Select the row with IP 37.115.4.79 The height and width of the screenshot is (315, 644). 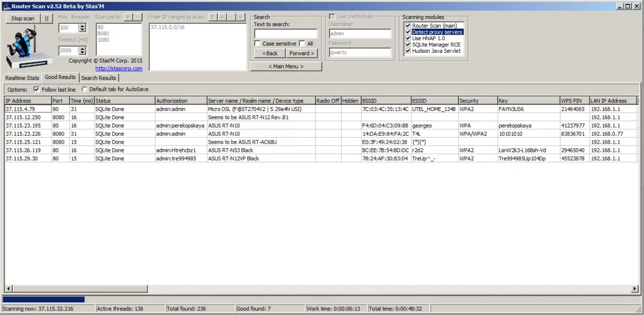coord(322,109)
